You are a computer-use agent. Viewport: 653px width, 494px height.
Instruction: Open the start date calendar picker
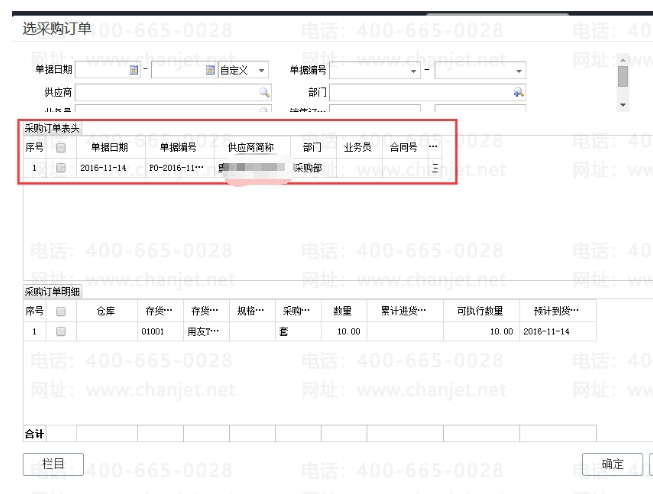pyautogui.click(x=134, y=70)
